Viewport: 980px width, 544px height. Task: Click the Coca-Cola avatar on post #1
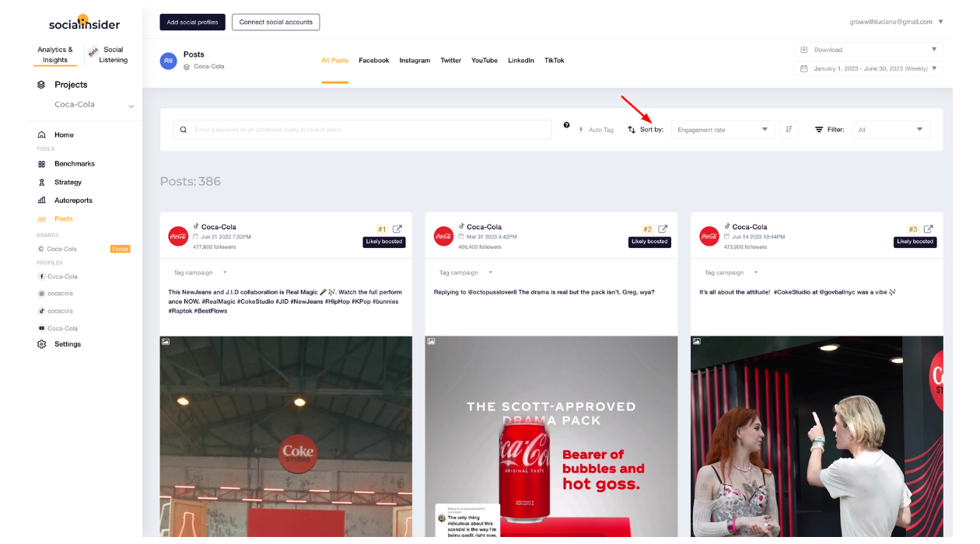coord(178,236)
